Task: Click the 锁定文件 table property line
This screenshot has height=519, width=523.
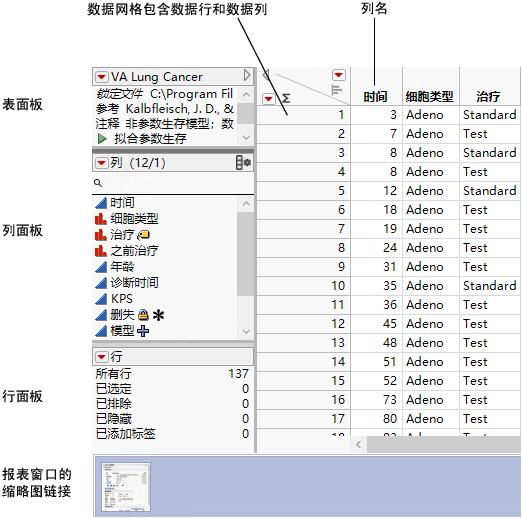Action: click(x=164, y=94)
